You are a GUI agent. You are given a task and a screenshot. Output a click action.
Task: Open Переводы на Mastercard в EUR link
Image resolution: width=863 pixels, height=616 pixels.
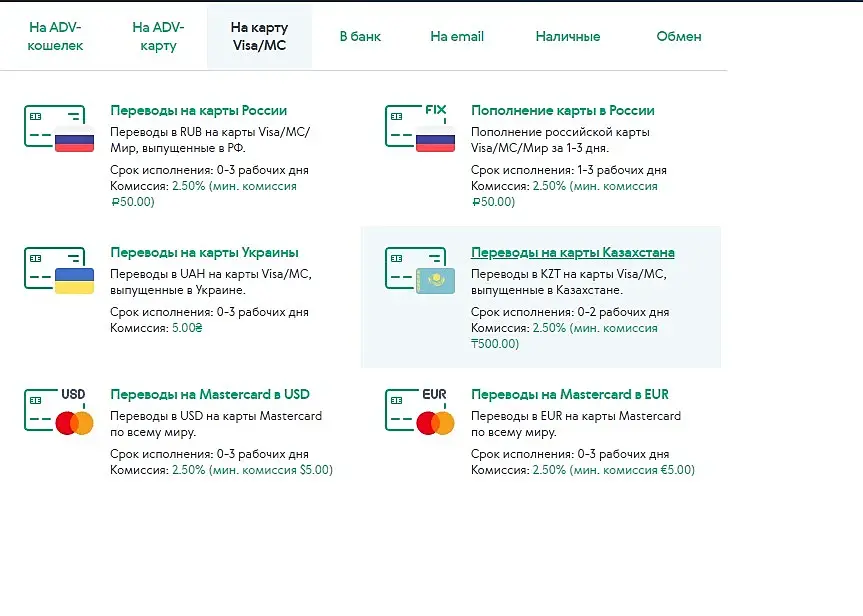point(570,394)
